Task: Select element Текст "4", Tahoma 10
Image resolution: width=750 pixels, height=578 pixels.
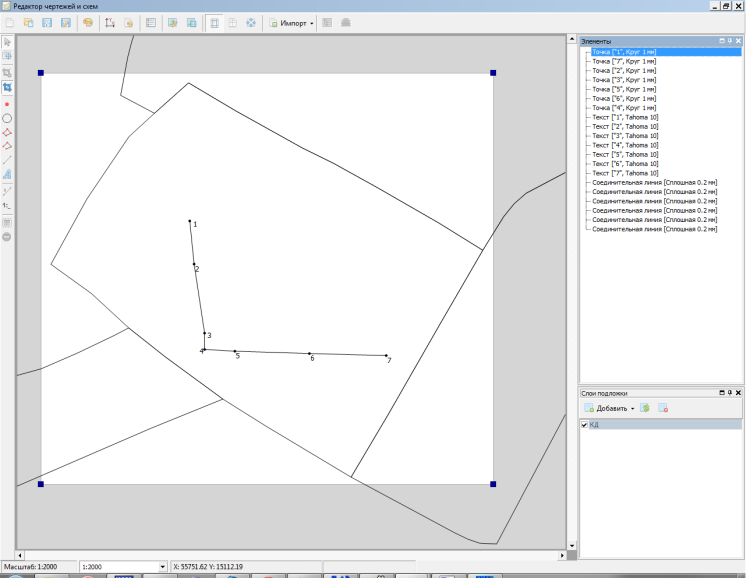Action: pos(624,145)
